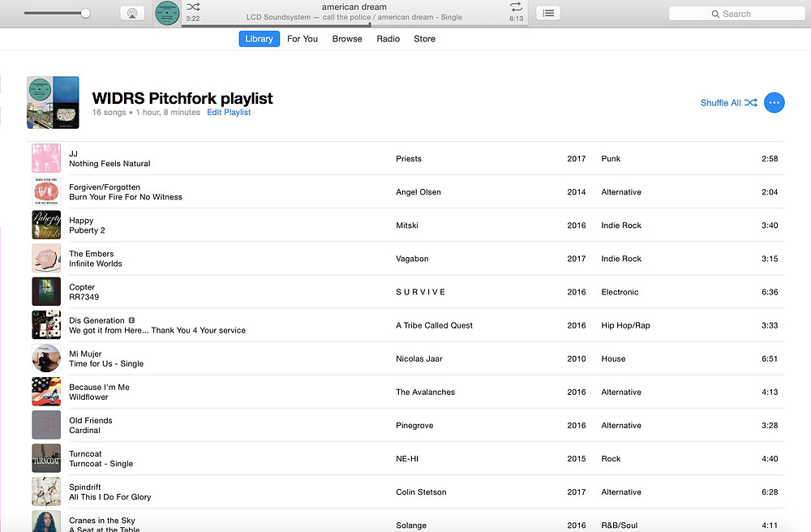Viewport: 811px width, 532px height.
Task: Click the RR7349 album artwork
Action: point(46,292)
